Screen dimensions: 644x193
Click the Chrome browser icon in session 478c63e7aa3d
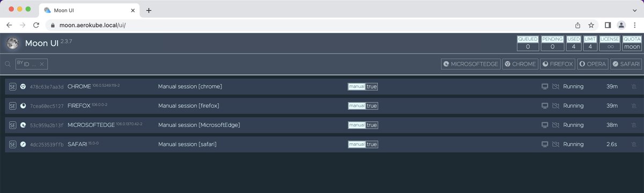coord(23,86)
